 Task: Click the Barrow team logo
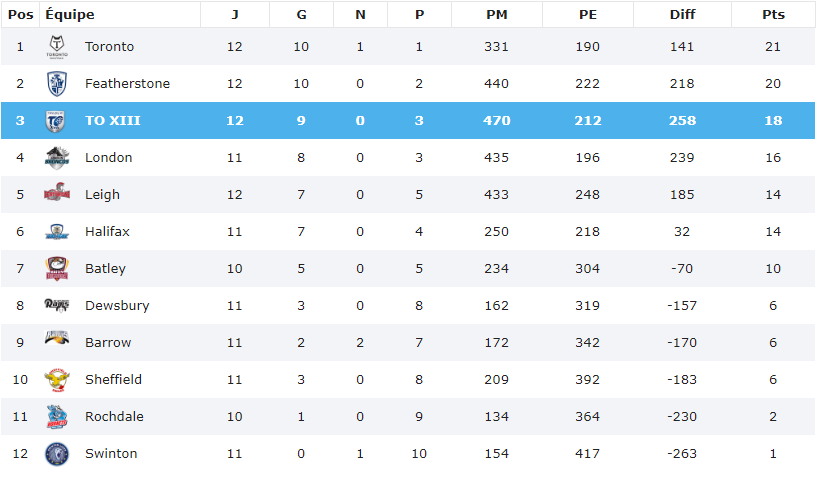click(x=57, y=340)
